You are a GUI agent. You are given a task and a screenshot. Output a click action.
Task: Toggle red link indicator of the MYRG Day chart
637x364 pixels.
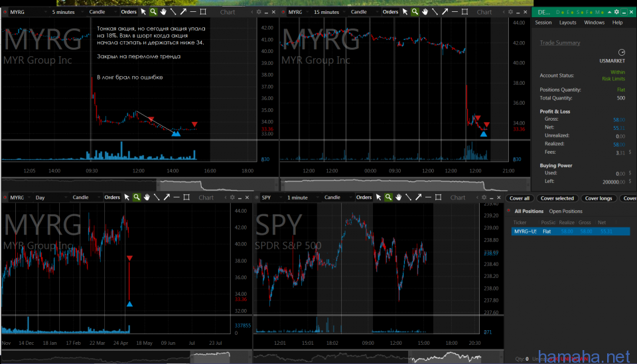5,198
